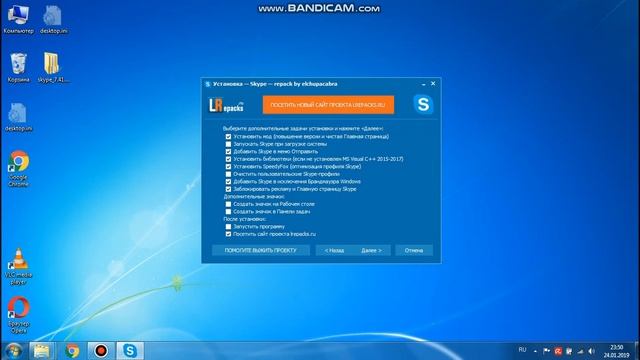The height and width of the screenshot is (360, 640).
Task: Select the VLC media player shortcut
Action: (18, 266)
